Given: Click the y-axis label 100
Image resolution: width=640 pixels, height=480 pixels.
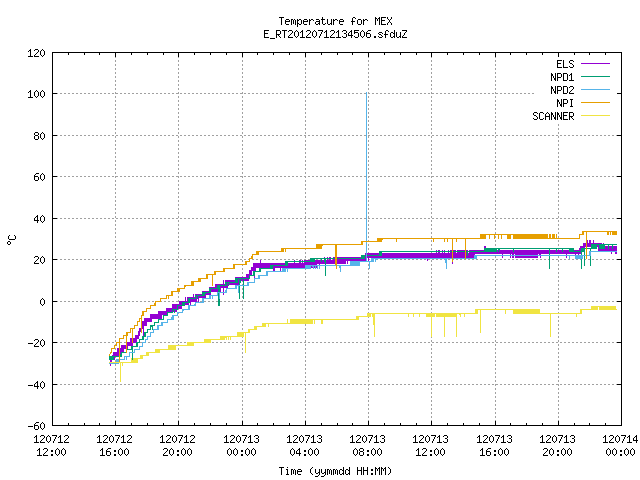Looking at the screenshot, I should pyautogui.click(x=36, y=94).
